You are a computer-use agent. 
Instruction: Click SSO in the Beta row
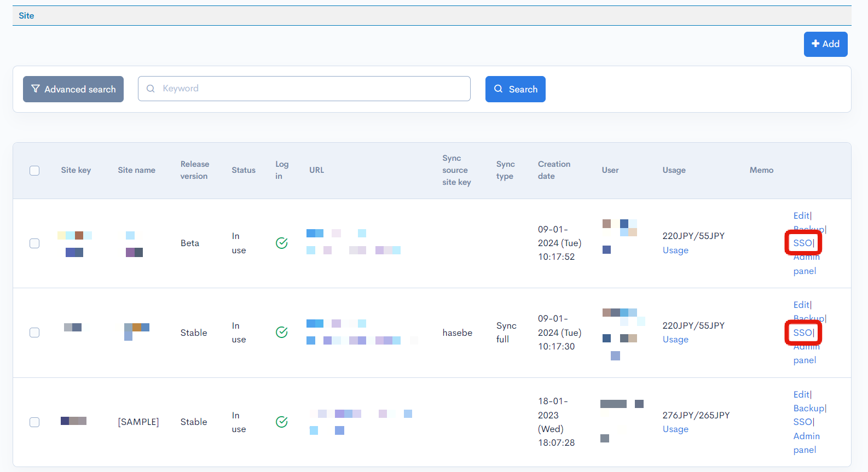803,243
